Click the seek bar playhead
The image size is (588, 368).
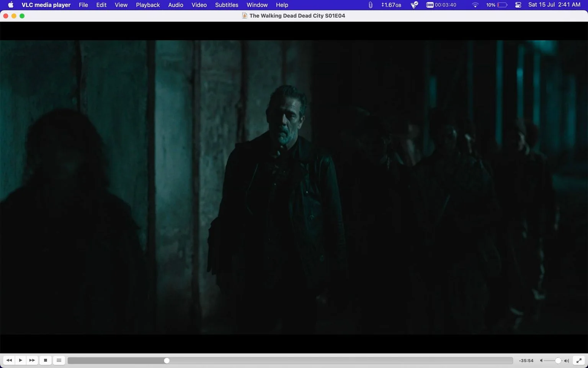[167, 361]
